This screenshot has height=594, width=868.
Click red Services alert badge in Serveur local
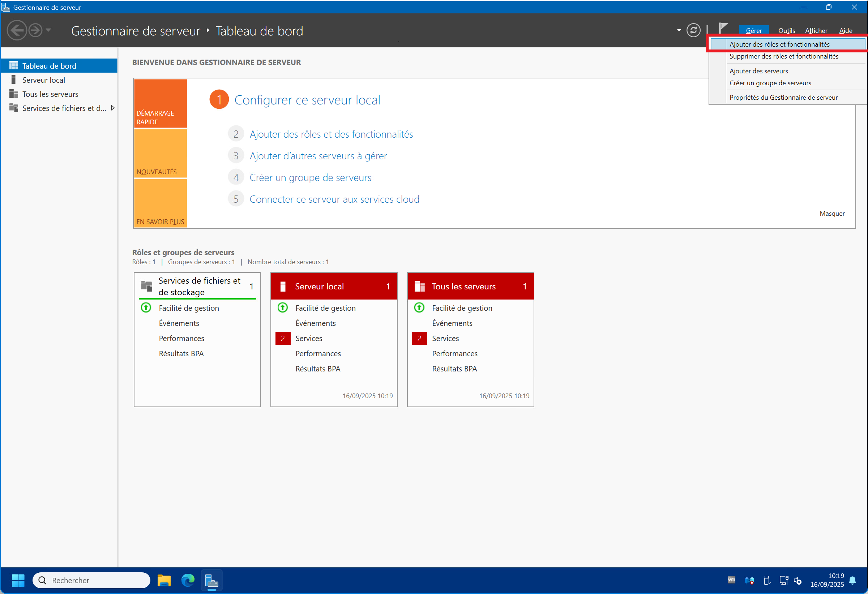tap(283, 338)
